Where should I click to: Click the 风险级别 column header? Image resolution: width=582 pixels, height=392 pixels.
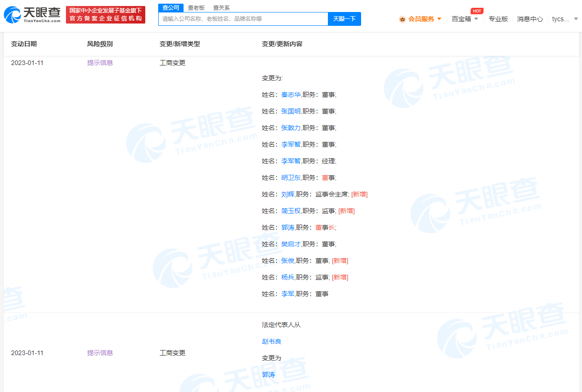pos(100,44)
